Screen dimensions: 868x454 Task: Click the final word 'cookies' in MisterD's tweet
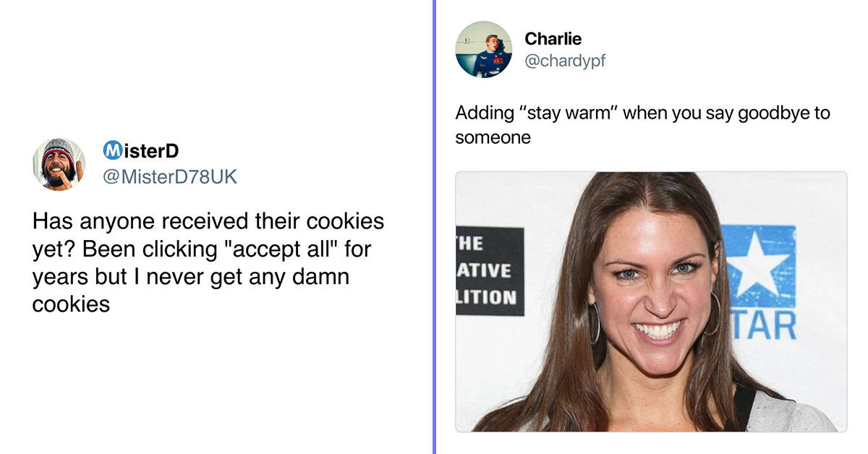[71, 304]
